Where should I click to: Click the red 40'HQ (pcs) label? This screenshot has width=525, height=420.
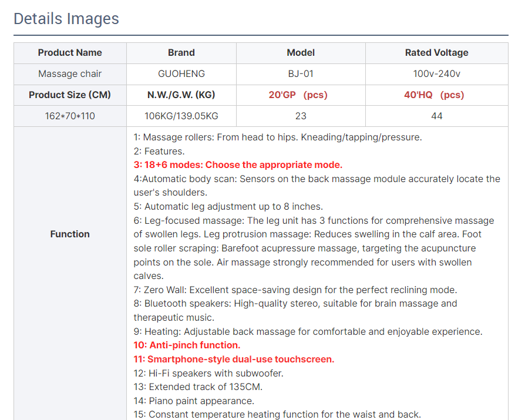click(x=434, y=95)
